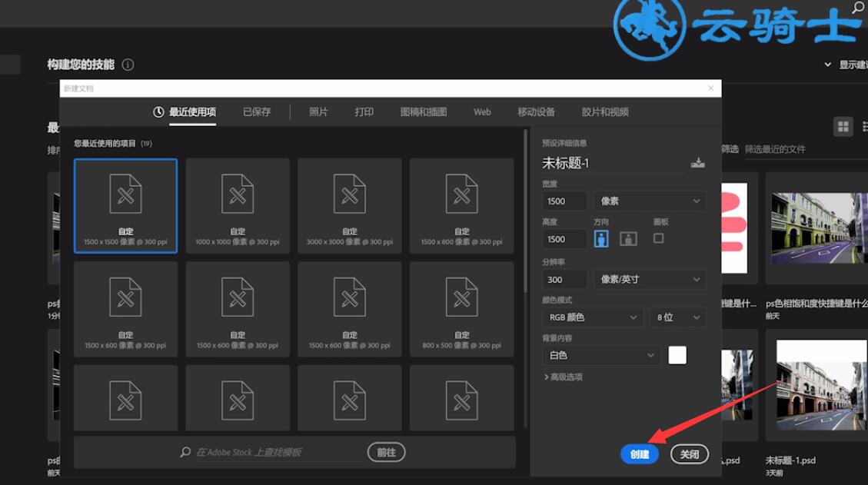868x485 pixels.
Task: Open the resolution unit dropdown 像素/英寸
Action: click(x=650, y=280)
